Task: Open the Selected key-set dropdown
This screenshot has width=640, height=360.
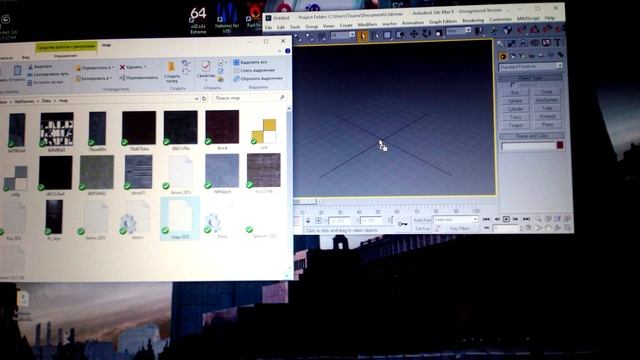Action: click(x=455, y=220)
